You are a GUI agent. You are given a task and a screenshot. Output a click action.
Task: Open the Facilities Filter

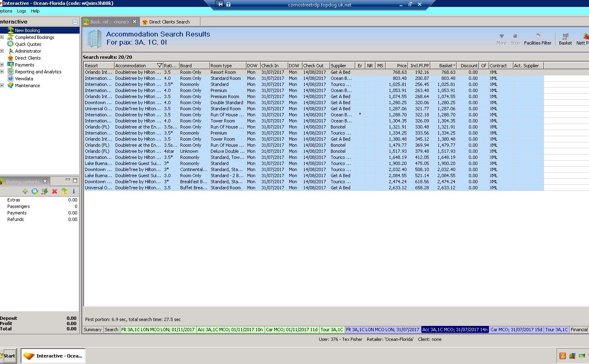pyautogui.click(x=537, y=39)
